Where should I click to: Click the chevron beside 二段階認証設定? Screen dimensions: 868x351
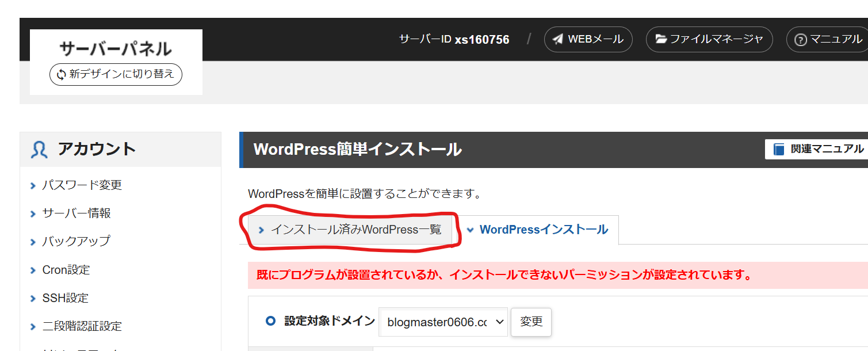coord(33,326)
